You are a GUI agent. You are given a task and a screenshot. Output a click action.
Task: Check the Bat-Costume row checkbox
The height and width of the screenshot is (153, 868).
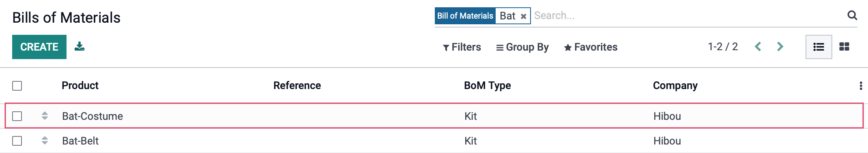(17, 116)
